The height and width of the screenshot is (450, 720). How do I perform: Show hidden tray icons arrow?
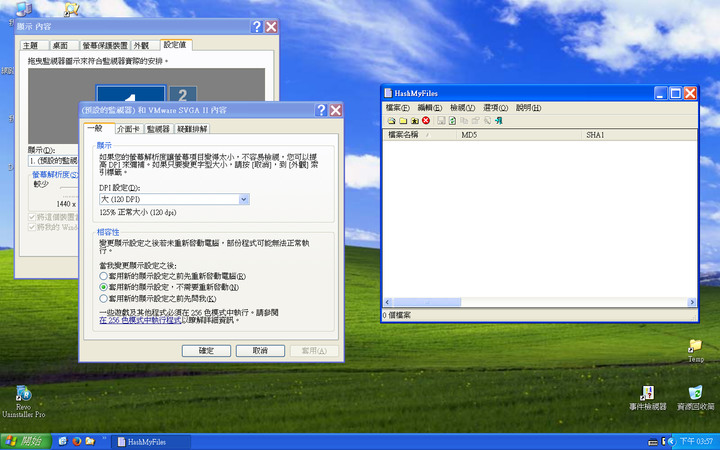tap(671, 442)
